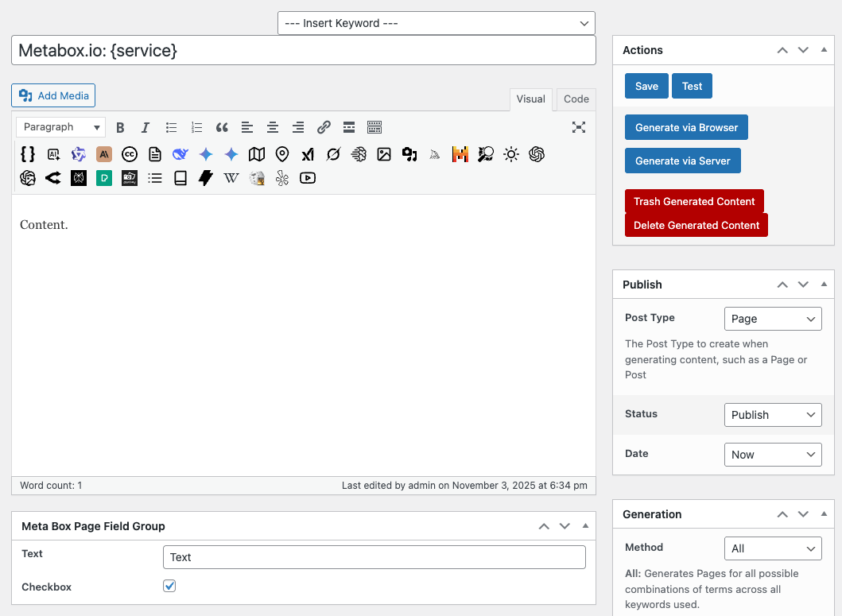Open the OpenAI content generation tool
The image size is (842, 616).
tap(537, 154)
